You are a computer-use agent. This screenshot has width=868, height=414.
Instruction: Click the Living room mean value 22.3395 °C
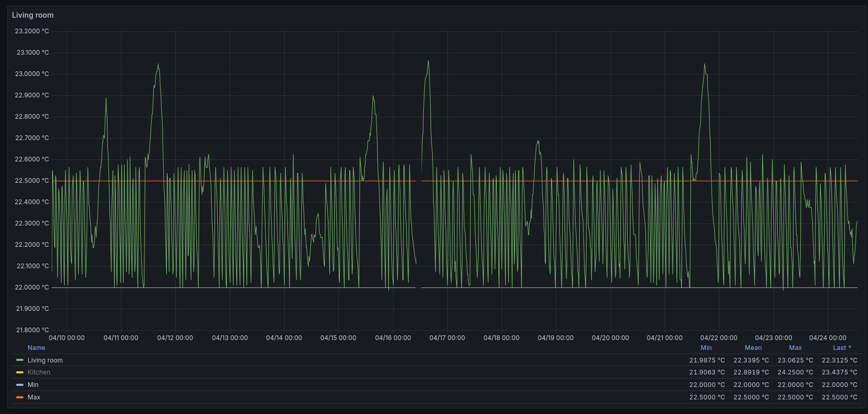click(751, 360)
